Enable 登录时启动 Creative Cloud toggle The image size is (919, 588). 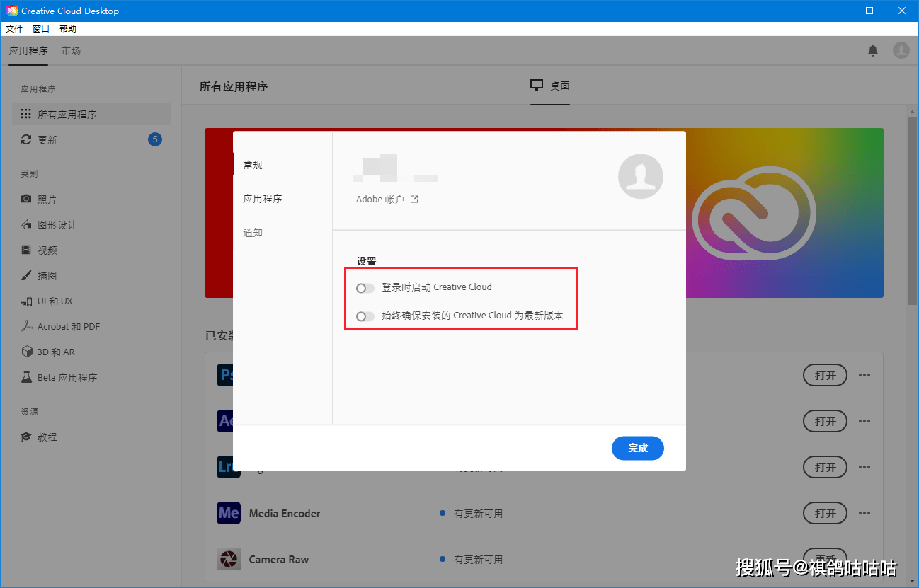(365, 288)
